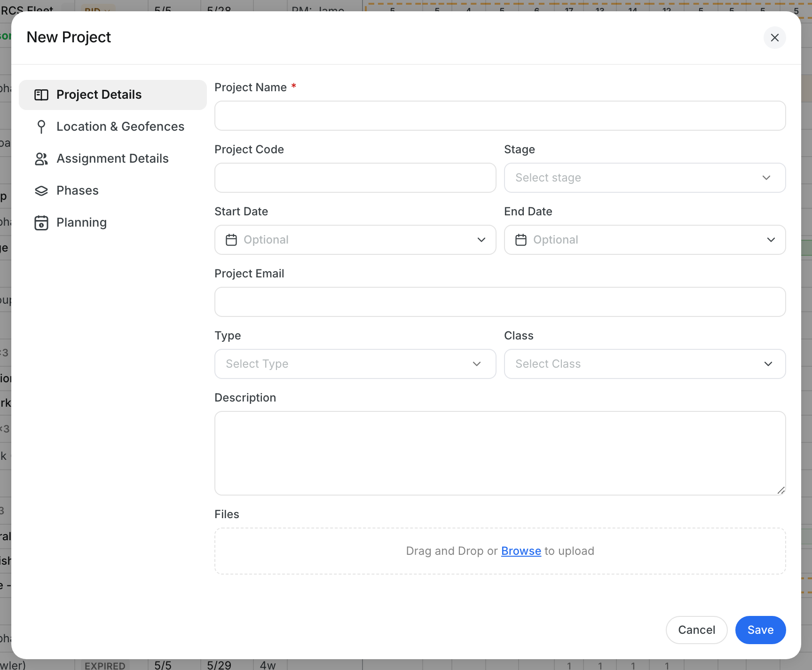Click the Project Details panel icon
The image size is (812, 670).
(x=41, y=95)
